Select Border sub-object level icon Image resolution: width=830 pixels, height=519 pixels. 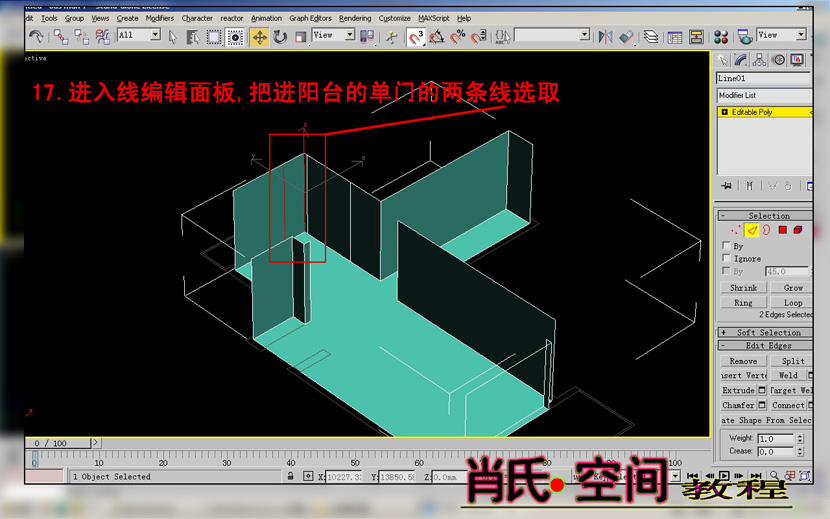[x=766, y=230]
